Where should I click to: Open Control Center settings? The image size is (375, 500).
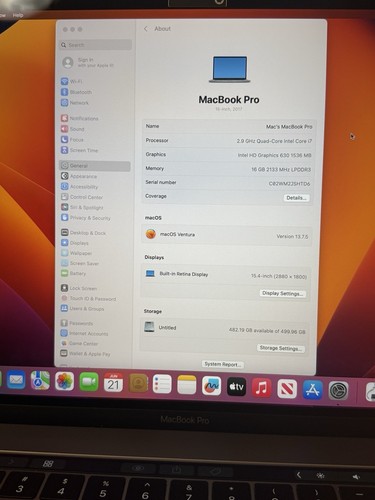[x=82, y=197]
